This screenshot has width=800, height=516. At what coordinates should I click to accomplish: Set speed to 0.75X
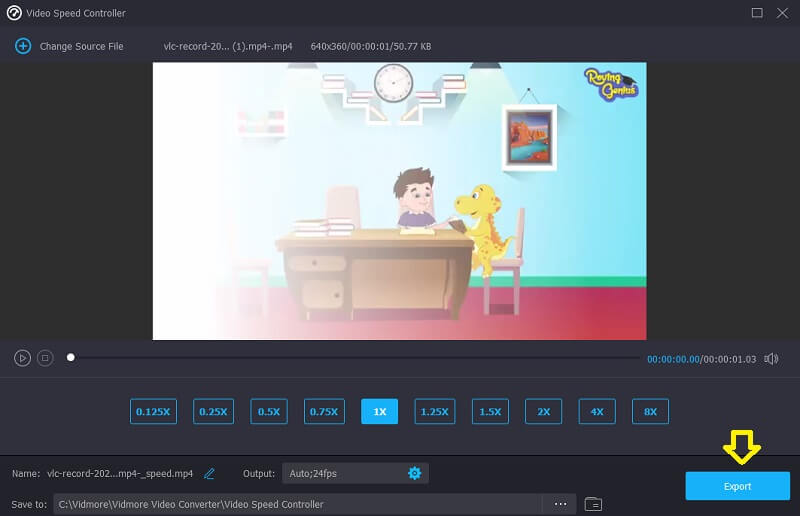coord(324,411)
